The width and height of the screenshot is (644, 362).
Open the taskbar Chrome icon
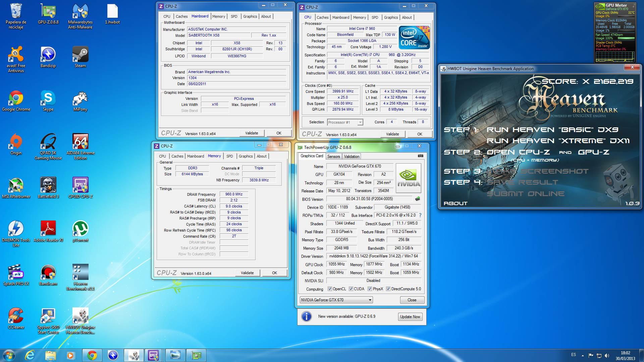click(x=92, y=355)
